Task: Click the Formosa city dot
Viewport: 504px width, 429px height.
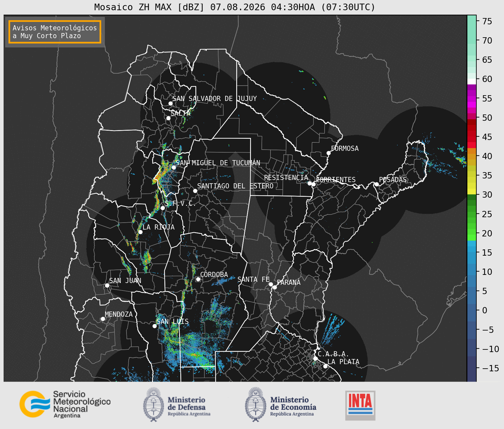Action: (x=328, y=153)
